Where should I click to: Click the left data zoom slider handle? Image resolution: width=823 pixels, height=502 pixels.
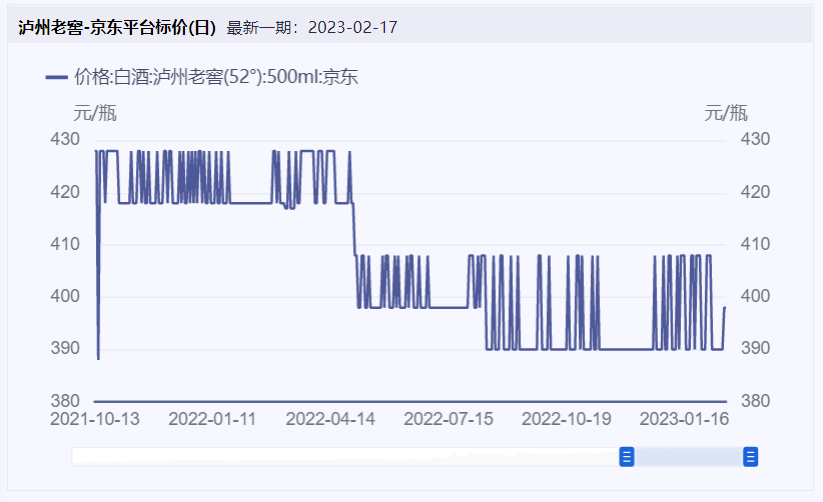tap(627, 457)
